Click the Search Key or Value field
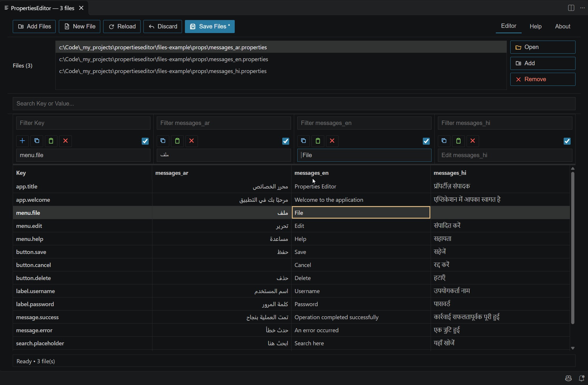Screen dimensions: 588x385 (294, 103)
